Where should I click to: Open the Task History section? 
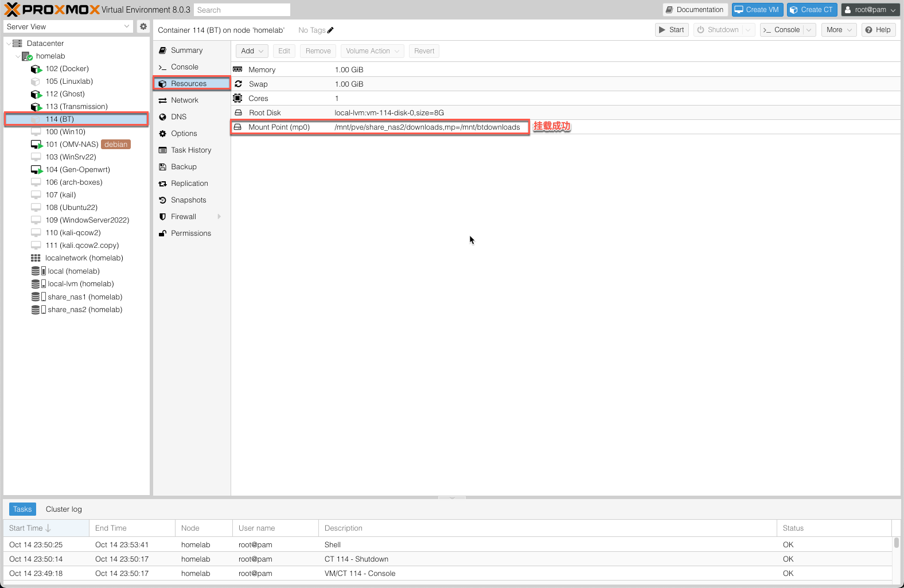(x=192, y=150)
